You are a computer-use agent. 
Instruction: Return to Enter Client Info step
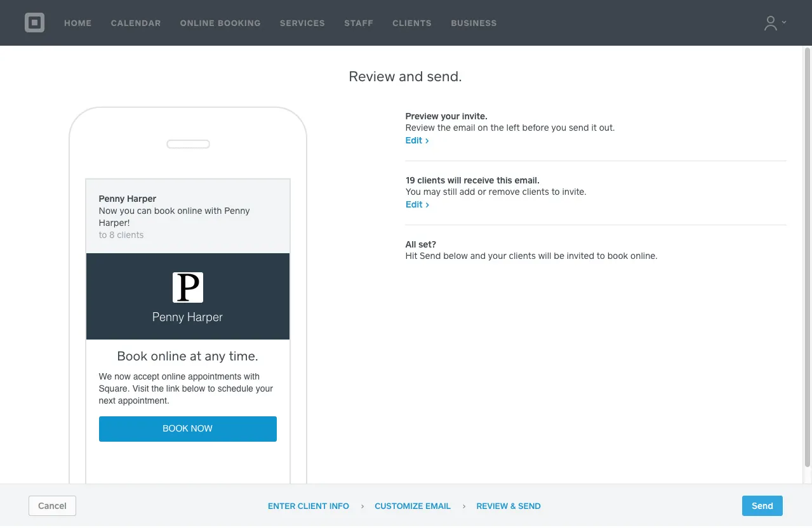[309, 506]
